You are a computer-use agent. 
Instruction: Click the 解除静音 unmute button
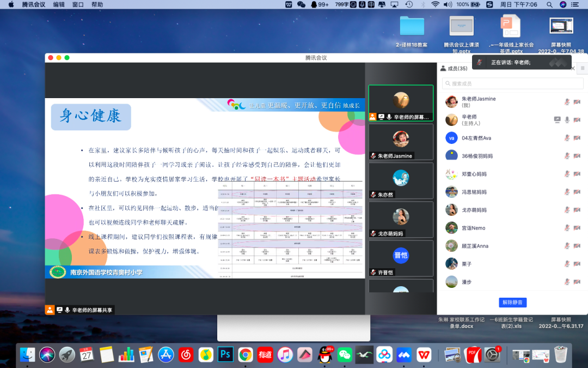click(x=512, y=302)
